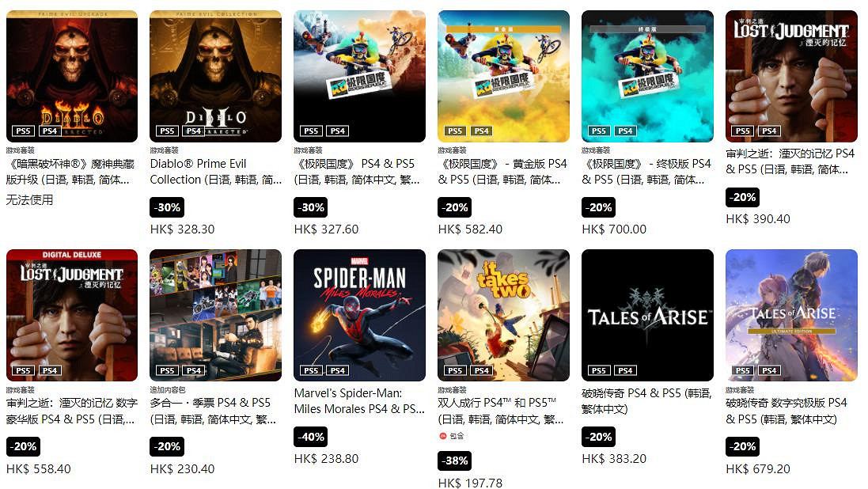Open the It Takes Two game cover
Screen dimensions: 868x489
point(503,315)
